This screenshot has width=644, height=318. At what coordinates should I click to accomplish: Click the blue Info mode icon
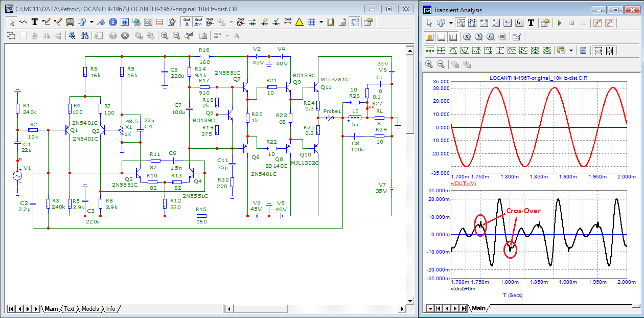113,22
